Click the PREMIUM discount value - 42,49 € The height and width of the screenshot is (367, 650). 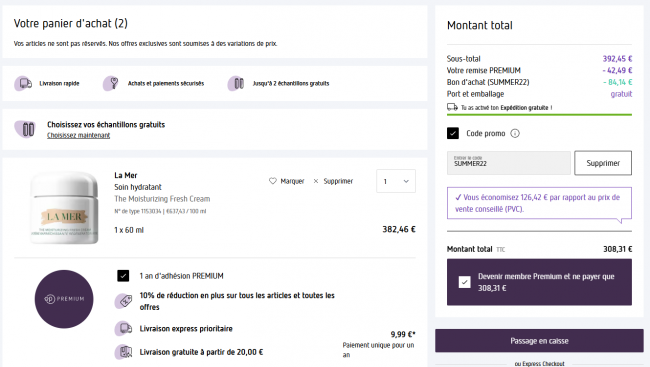(617, 70)
